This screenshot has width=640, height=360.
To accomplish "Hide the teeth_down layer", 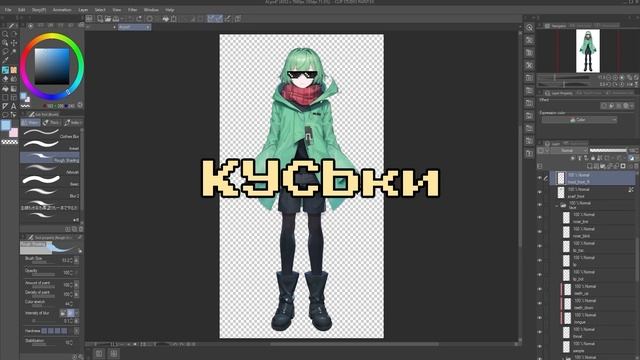I will [x=540, y=303].
